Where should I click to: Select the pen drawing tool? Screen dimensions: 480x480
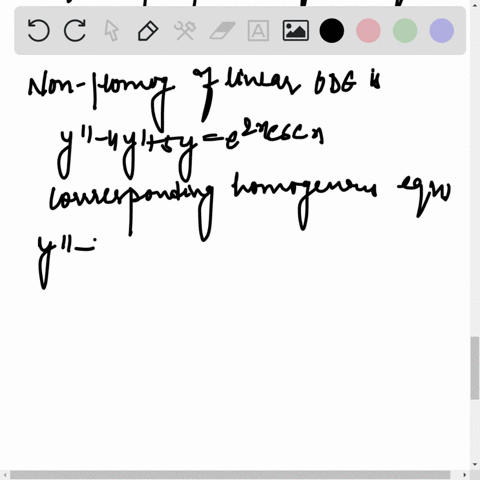(x=148, y=31)
